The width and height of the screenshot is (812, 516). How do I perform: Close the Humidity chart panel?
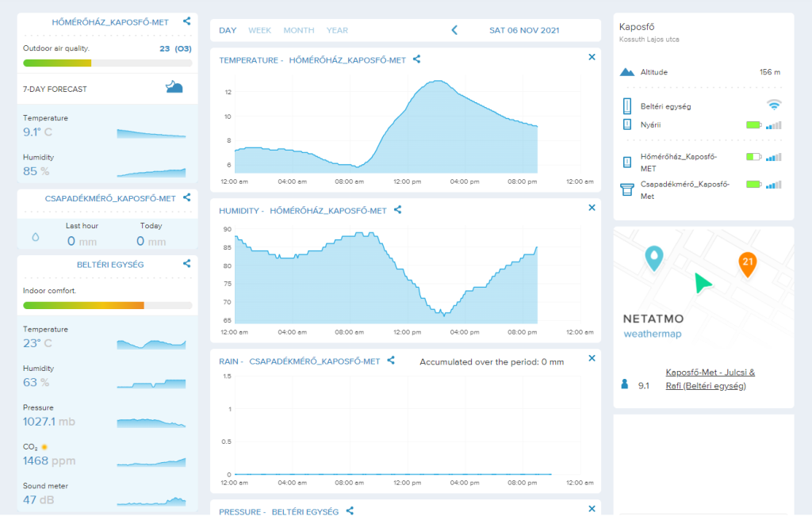point(592,208)
